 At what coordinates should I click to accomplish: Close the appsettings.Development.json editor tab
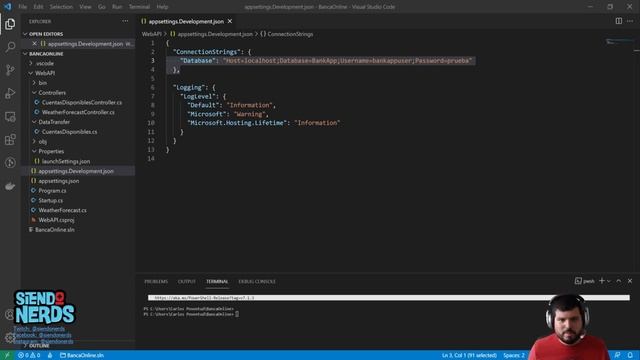point(230,21)
